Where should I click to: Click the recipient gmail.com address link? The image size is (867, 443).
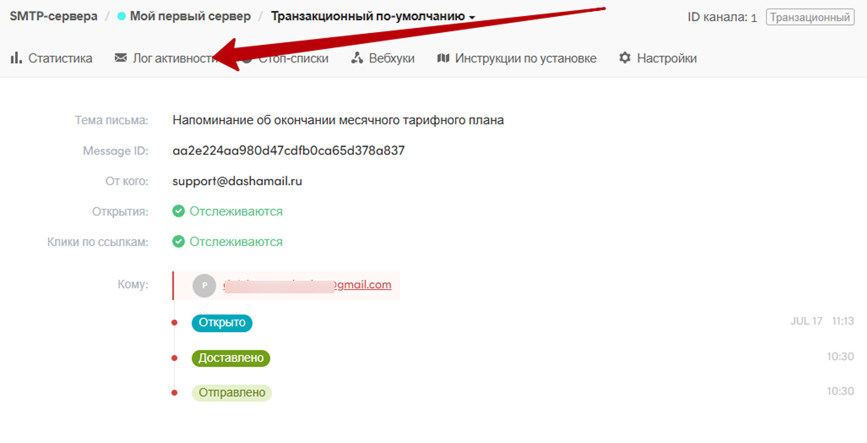click(306, 285)
